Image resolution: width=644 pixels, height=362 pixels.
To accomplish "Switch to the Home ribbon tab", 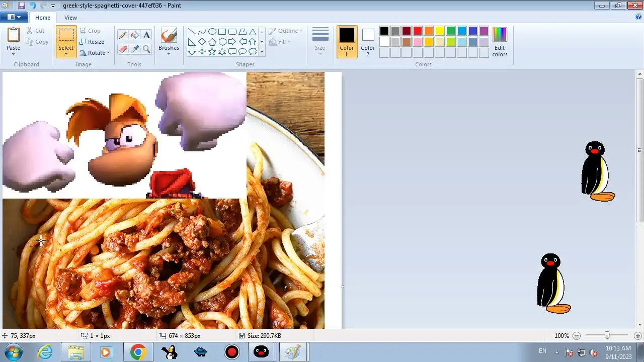I will [x=42, y=18].
